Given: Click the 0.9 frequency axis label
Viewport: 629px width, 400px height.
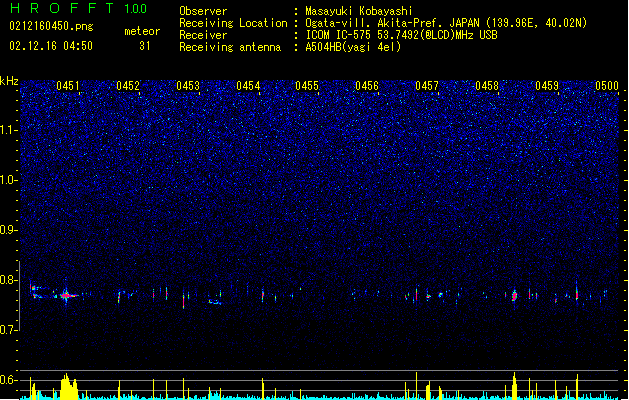Looking at the screenshot, I should click(x=9, y=230).
